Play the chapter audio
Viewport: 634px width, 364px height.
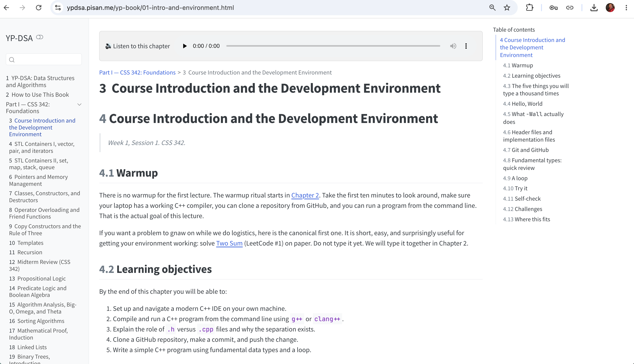pos(185,46)
